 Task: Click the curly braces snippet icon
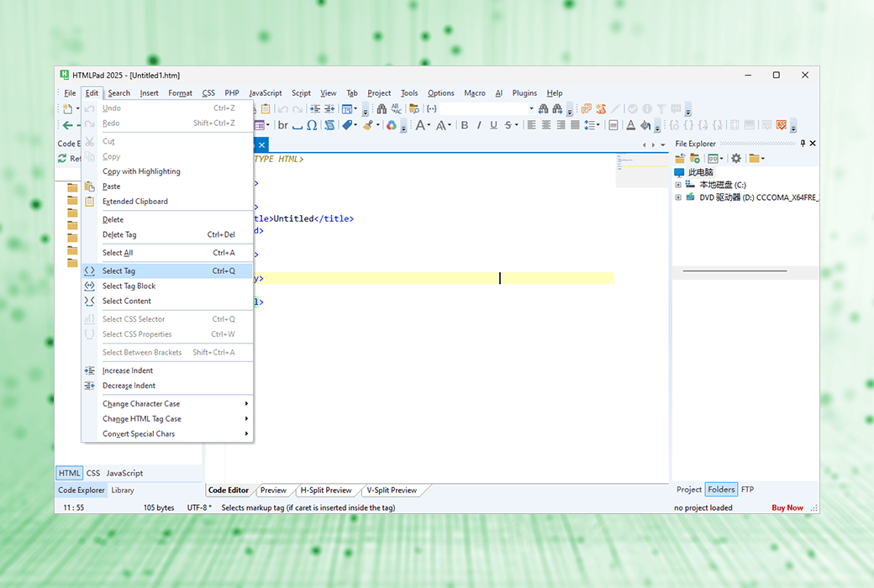(431, 108)
